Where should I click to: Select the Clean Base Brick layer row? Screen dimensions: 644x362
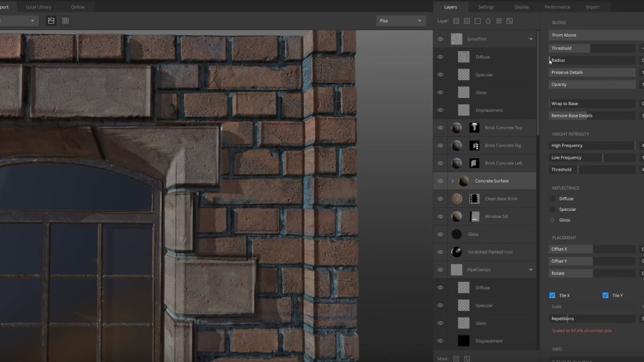[x=485, y=198]
